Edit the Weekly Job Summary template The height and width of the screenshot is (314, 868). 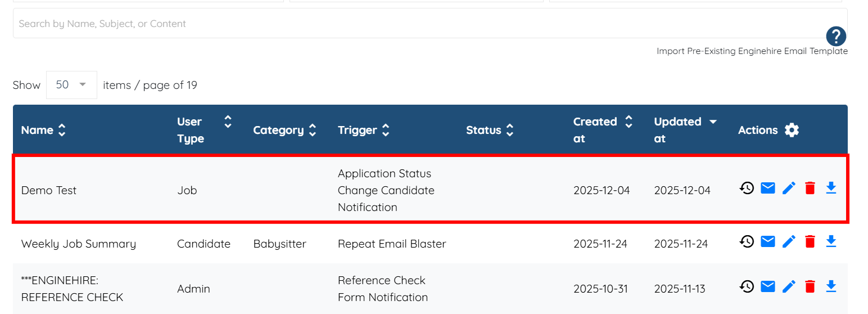(789, 241)
